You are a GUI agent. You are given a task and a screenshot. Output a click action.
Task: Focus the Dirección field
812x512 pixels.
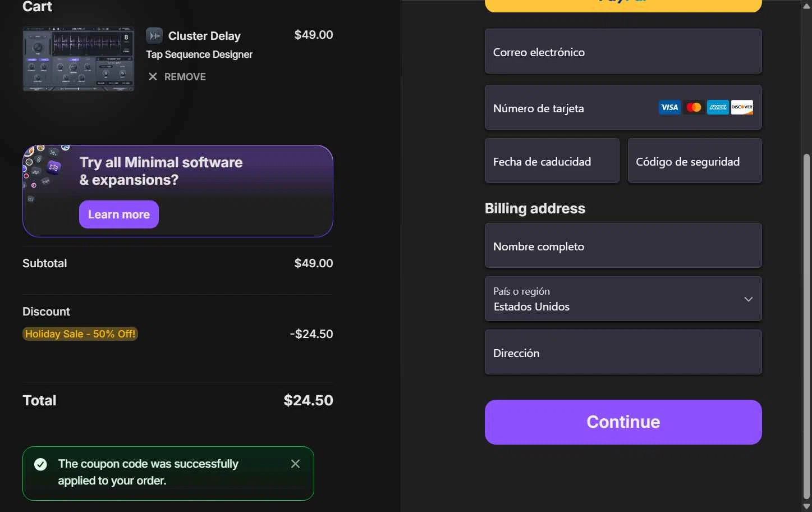(623, 352)
